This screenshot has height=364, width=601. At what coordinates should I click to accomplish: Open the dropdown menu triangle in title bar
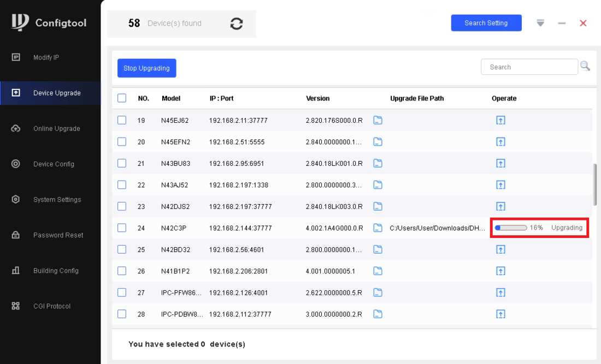540,23
